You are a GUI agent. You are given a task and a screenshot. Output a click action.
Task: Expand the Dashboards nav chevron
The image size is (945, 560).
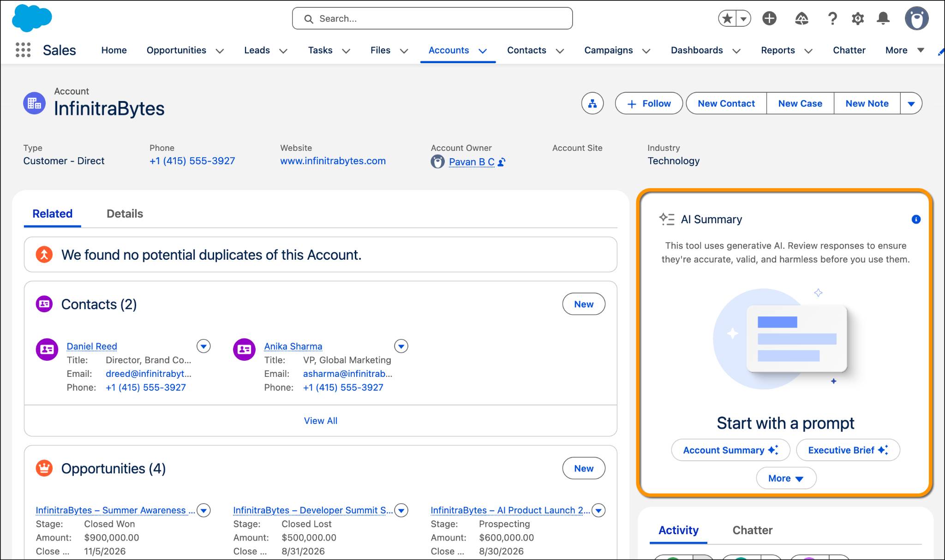(736, 51)
